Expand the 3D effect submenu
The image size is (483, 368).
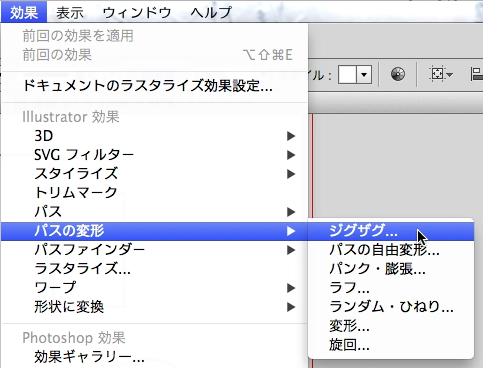[154, 136]
